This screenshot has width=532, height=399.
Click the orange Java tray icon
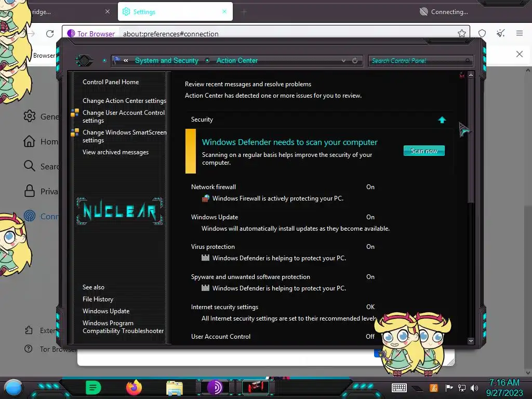pos(434,388)
